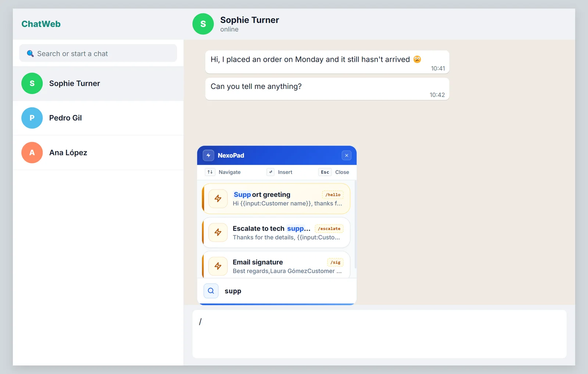
Task: Click the online status text
Action: pyautogui.click(x=229, y=29)
